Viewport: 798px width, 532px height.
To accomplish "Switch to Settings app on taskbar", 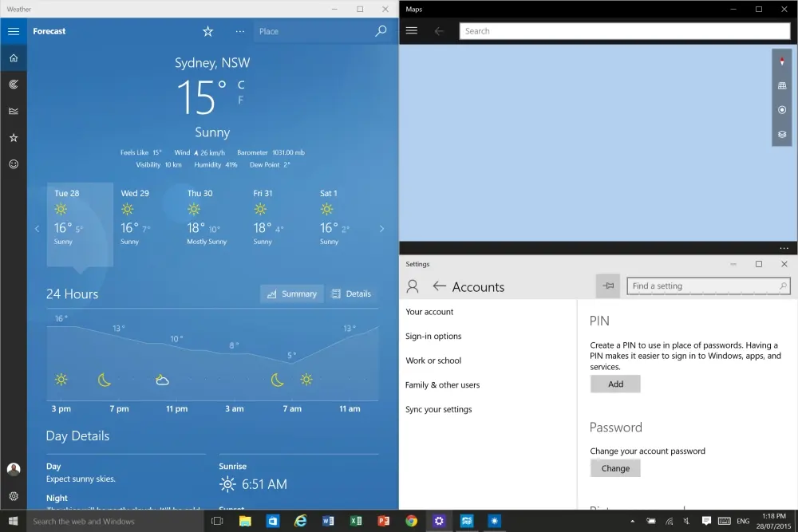I will 439,521.
